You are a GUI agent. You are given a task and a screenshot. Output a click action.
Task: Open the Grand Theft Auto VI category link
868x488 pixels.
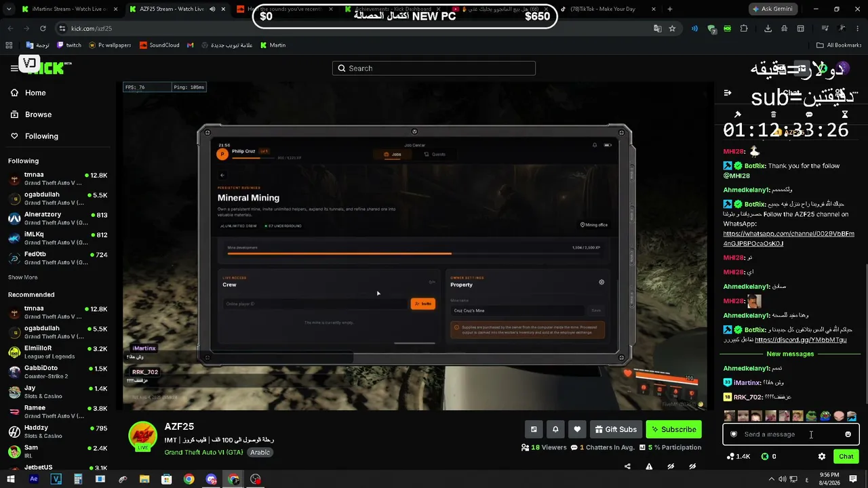coord(203,452)
